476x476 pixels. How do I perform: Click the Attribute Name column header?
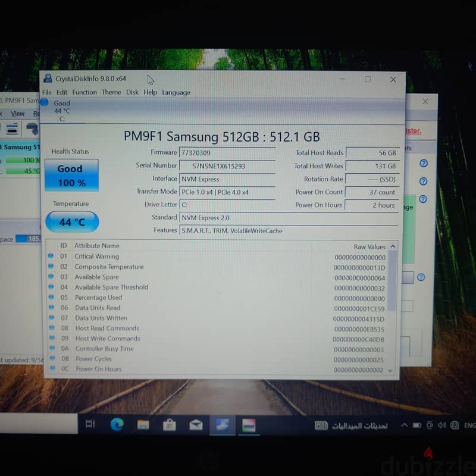pos(97,246)
